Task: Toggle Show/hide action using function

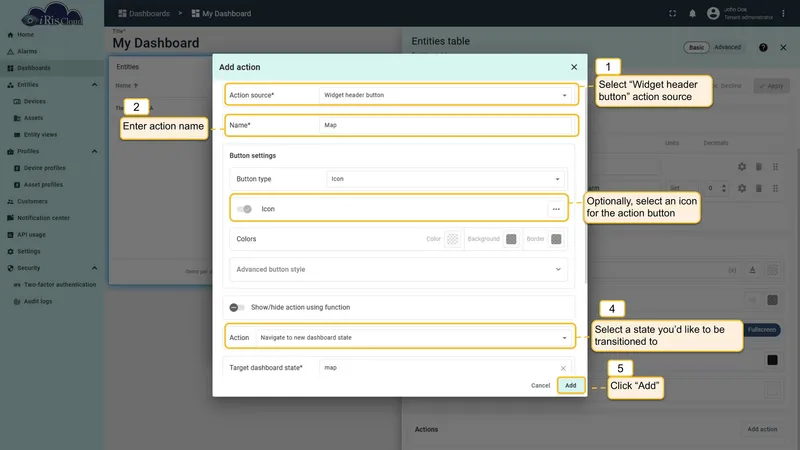Action: [237, 307]
